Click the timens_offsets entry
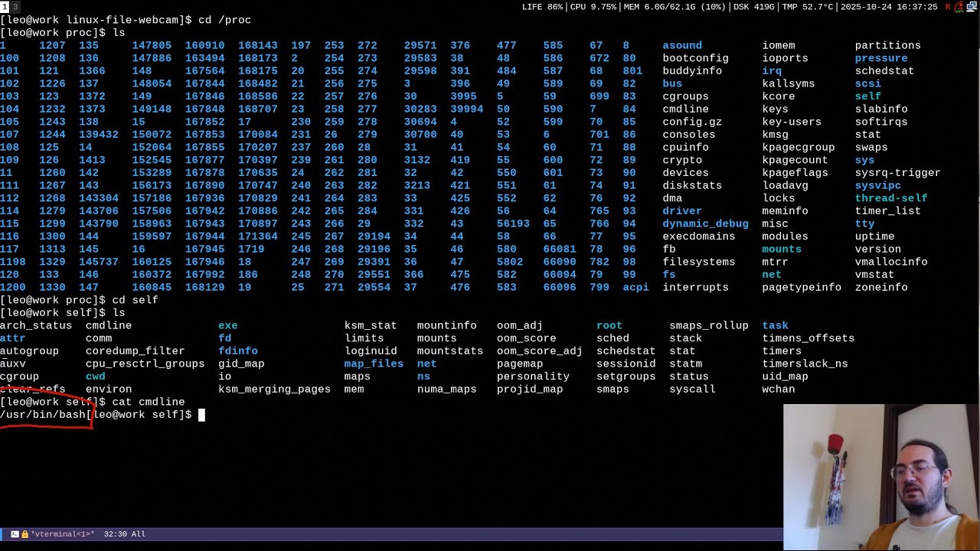This screenshot has width=980, height=551. pos(808,338)
